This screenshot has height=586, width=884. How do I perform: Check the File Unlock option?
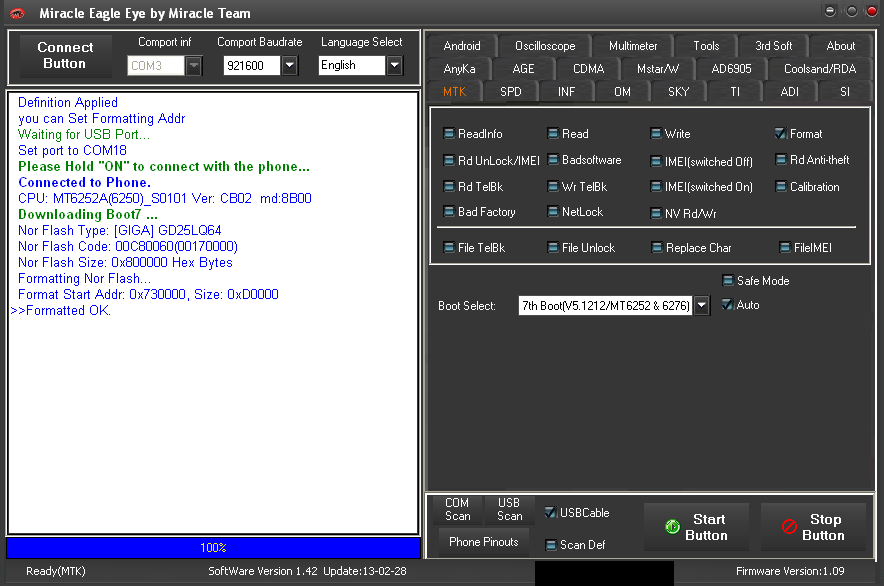[x=552, y=248]
